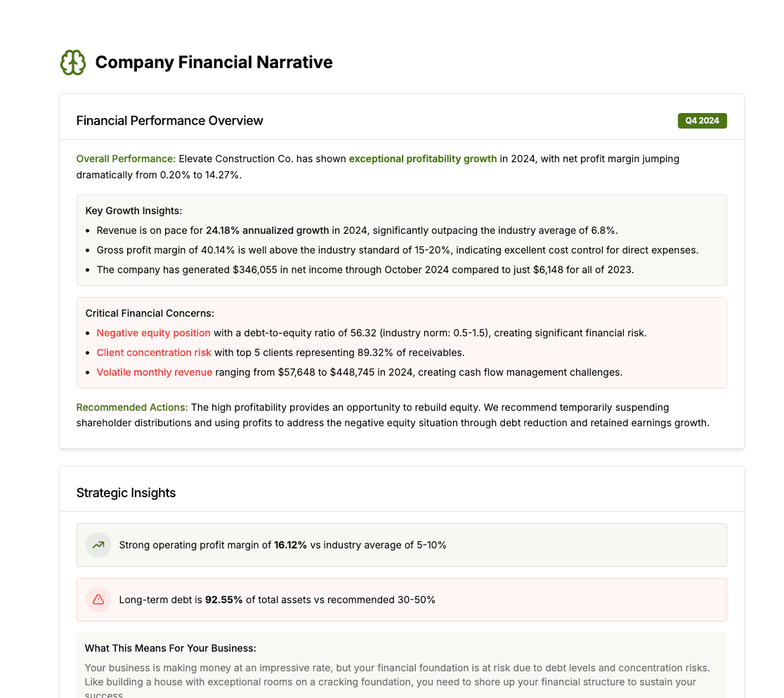Click the green trending-arrow icon on the margin insight
The image size is (784, 698).
98,545
